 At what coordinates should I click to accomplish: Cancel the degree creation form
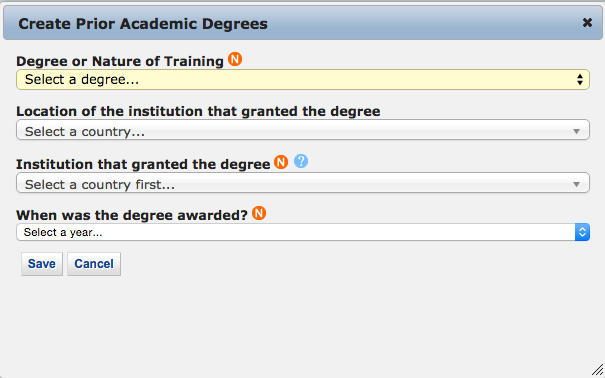pyautogui.click(x=94, y=264)
